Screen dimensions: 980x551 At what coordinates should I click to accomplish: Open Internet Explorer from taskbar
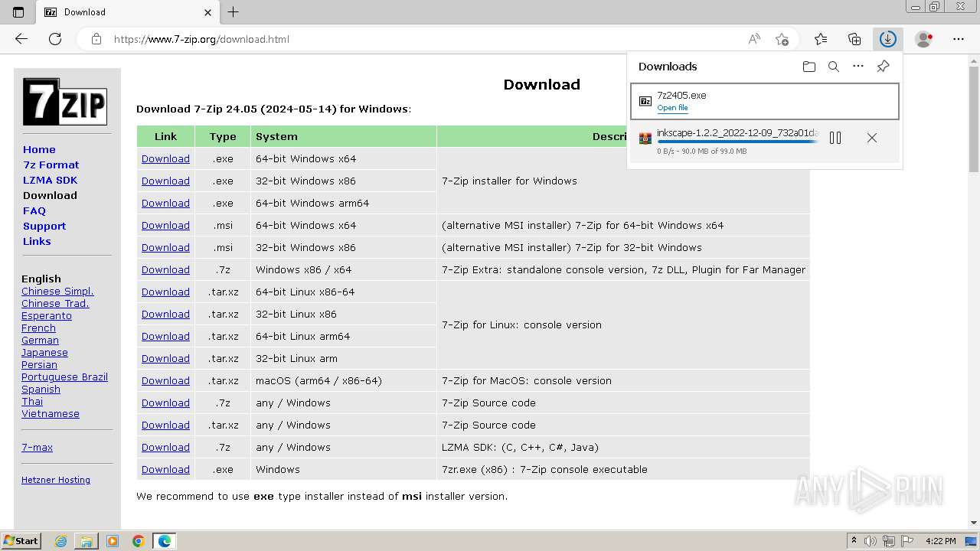click(60, 541)
